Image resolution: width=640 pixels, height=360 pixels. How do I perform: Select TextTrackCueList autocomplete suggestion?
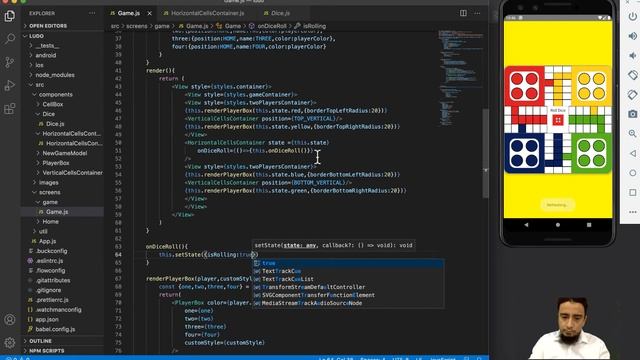pyautogui.click(x=348, y=279)
